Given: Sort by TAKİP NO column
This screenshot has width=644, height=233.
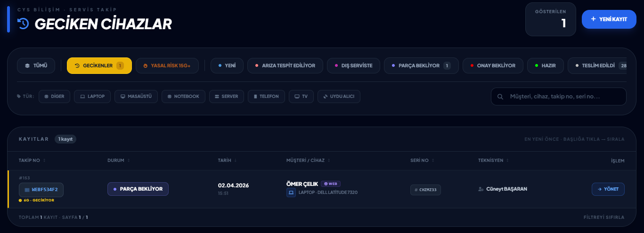Looking at the screenshot, I should click(32, 161).
